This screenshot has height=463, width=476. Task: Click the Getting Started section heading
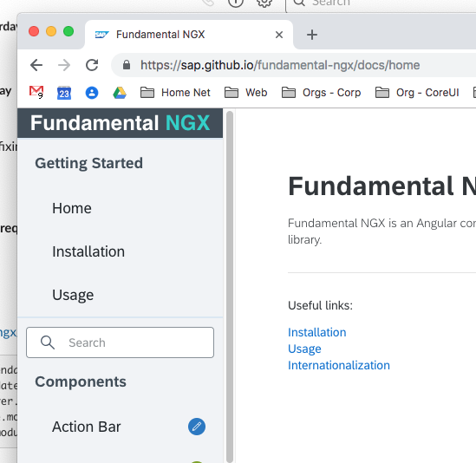88,163
